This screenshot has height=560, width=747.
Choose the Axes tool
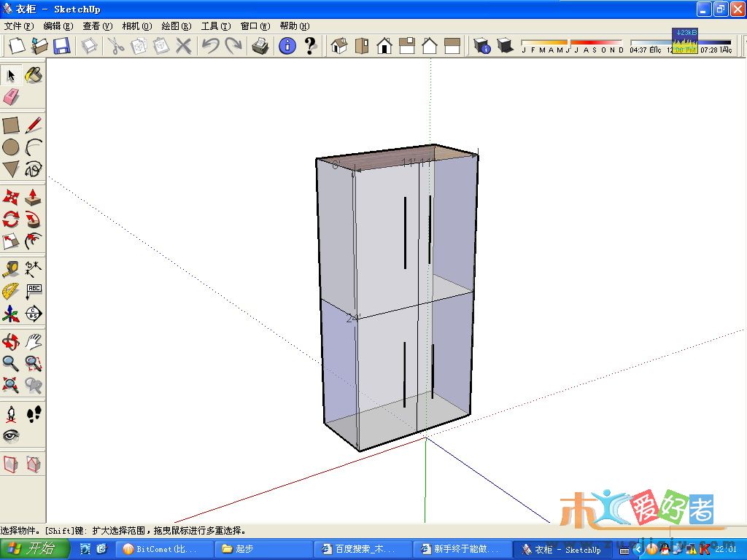(x=11, y=314)
